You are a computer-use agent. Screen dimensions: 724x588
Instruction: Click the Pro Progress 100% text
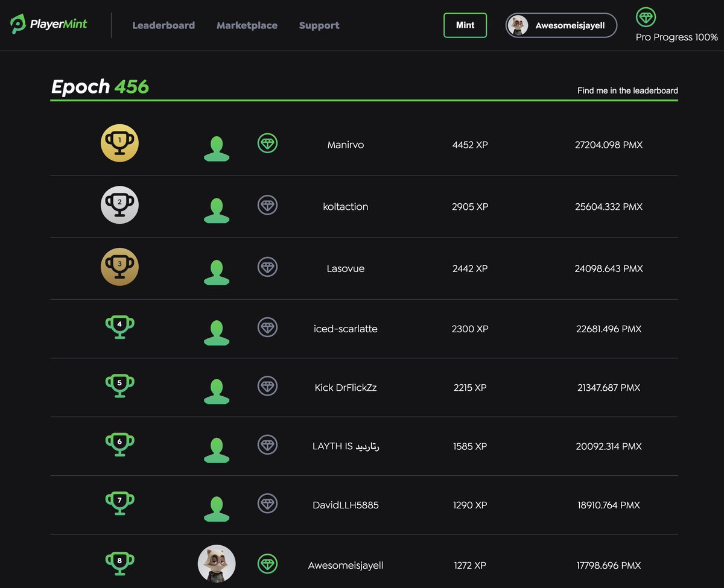[x=677, y=37]
